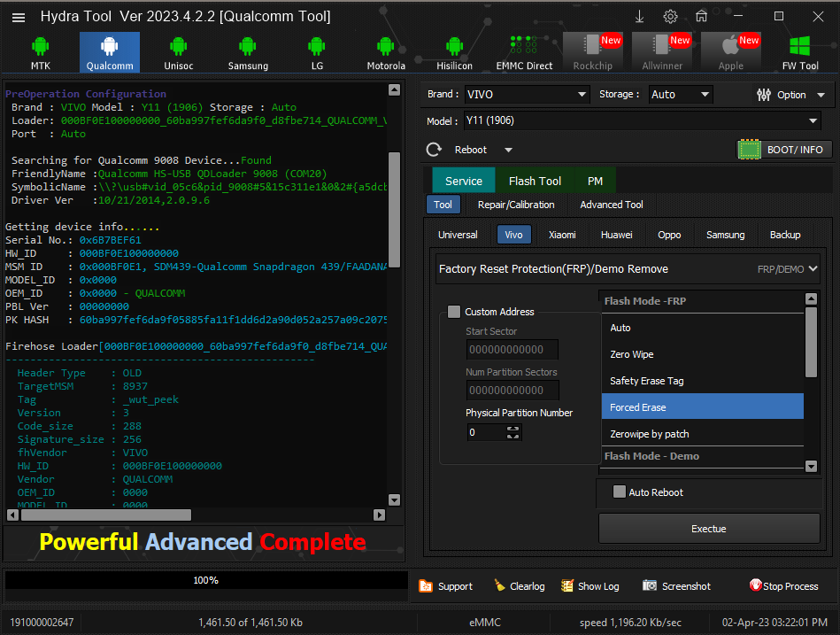
Task: Click the 100% progress bar
Action: (205, 580)
